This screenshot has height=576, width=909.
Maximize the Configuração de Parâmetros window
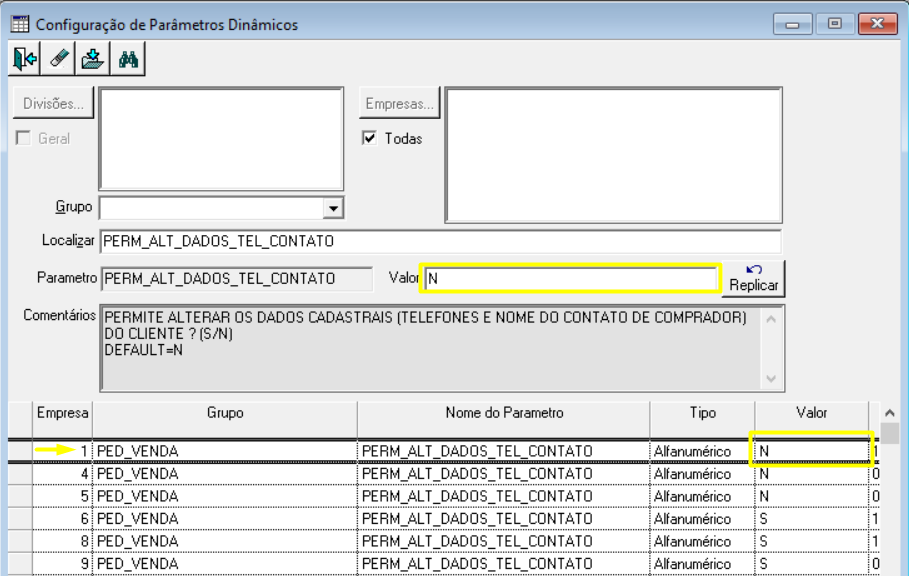(835, 24)
